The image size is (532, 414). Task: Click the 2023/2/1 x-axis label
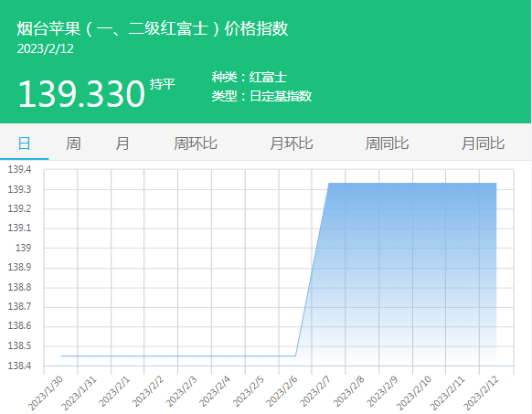(x=114, y=391)
